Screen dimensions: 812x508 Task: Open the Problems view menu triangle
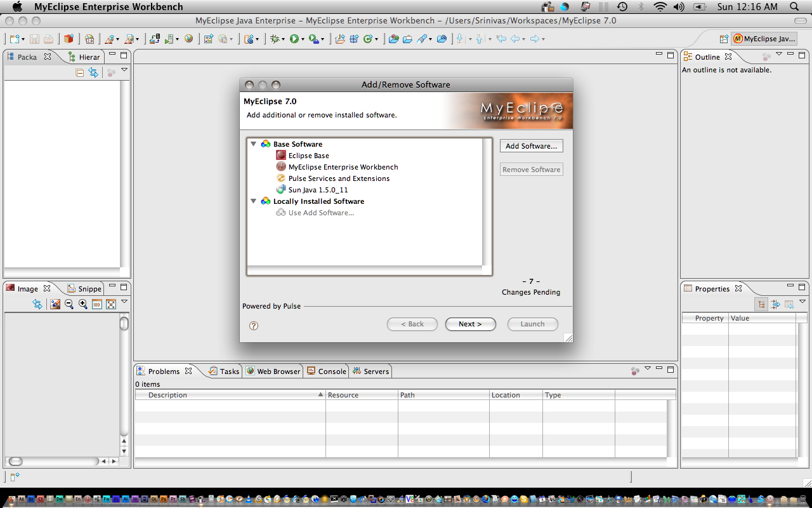[x=648, y=368]
